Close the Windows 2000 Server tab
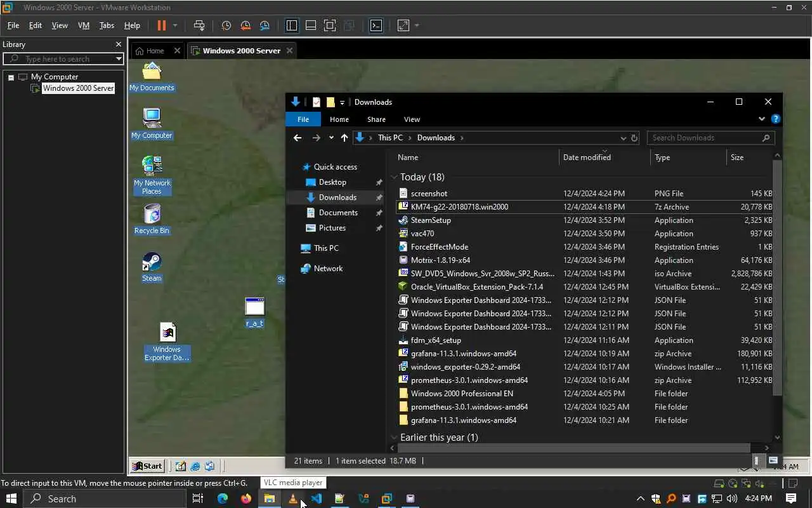 point(290,51)
